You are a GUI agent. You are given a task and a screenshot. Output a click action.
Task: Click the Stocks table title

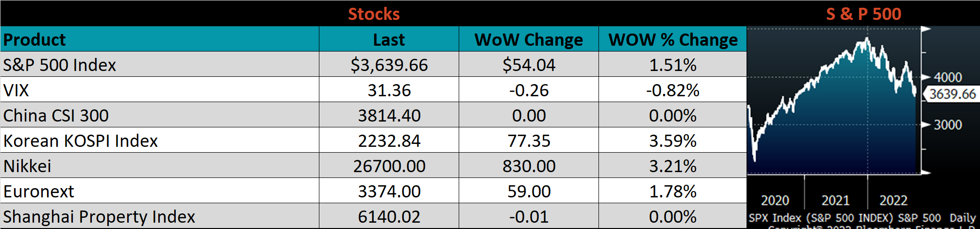[x=374, y=14]
